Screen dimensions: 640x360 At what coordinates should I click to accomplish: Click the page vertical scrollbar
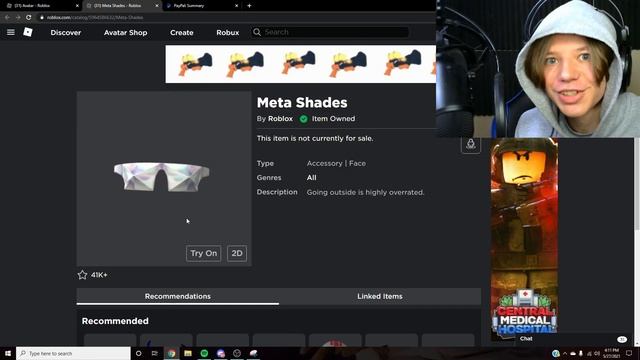coord(637,184)
